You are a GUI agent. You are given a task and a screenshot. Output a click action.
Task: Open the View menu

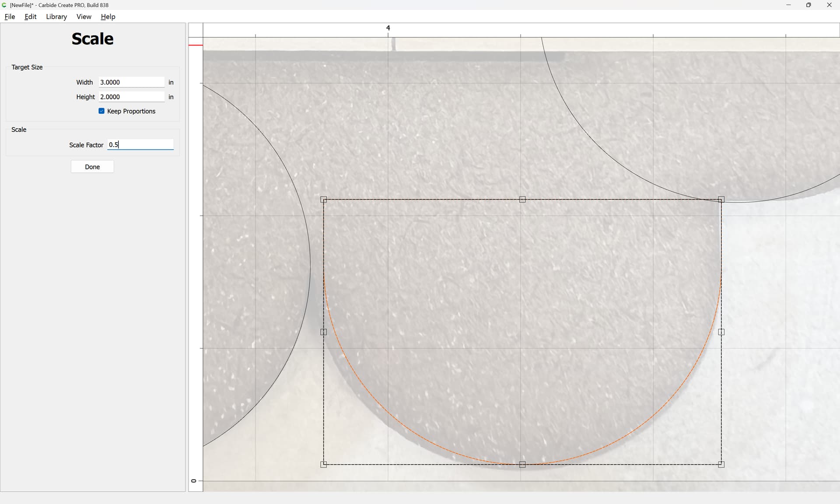point(84,17)
